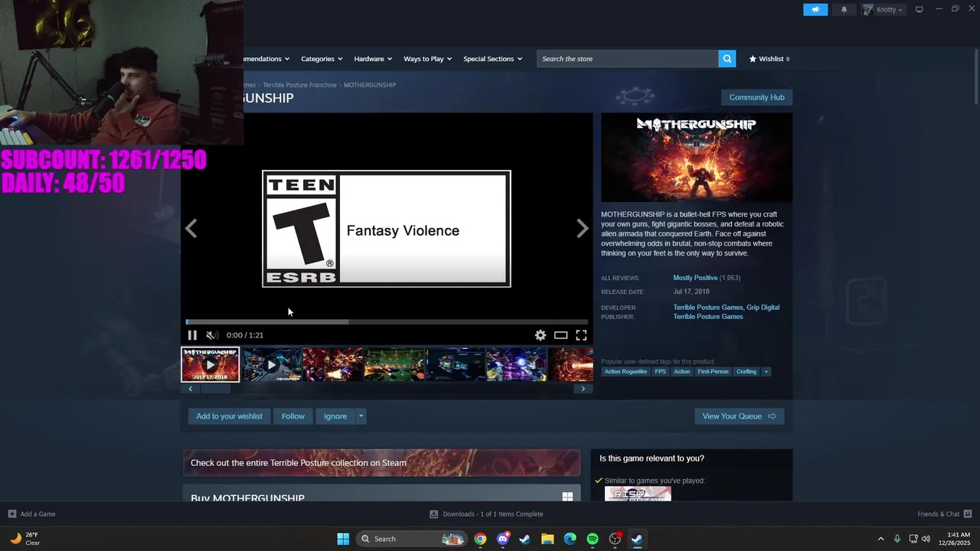Viewport: 980px width, 551px height.
Task: Open Grip Digital developer link
Action: coord(763,308)
